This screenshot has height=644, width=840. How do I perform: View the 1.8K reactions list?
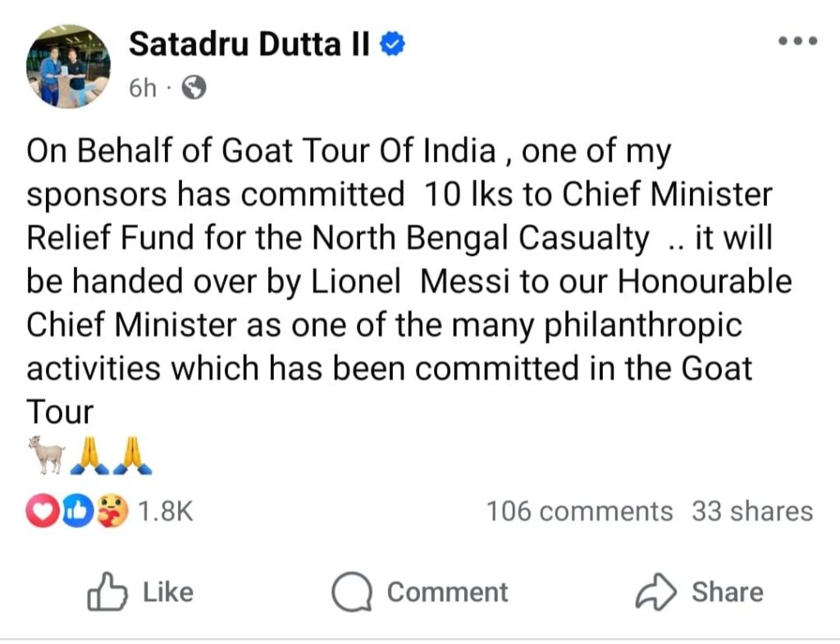coord(165,512)
